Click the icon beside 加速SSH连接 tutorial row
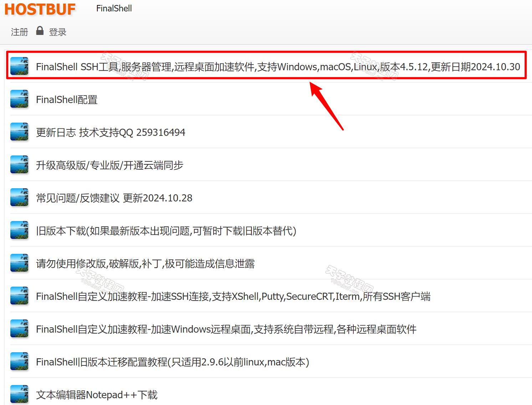 click(19, 296)
